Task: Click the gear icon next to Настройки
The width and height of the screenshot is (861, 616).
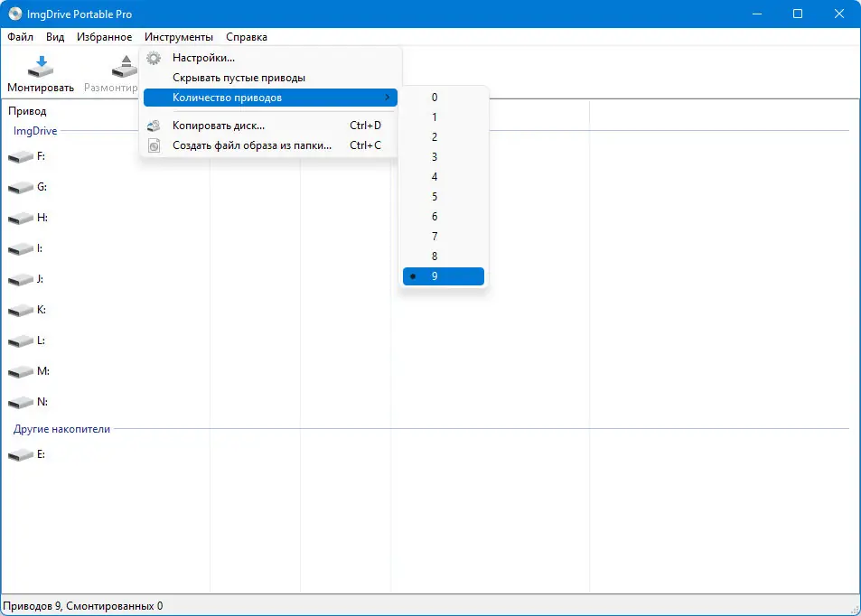Action: click(154, 57)
